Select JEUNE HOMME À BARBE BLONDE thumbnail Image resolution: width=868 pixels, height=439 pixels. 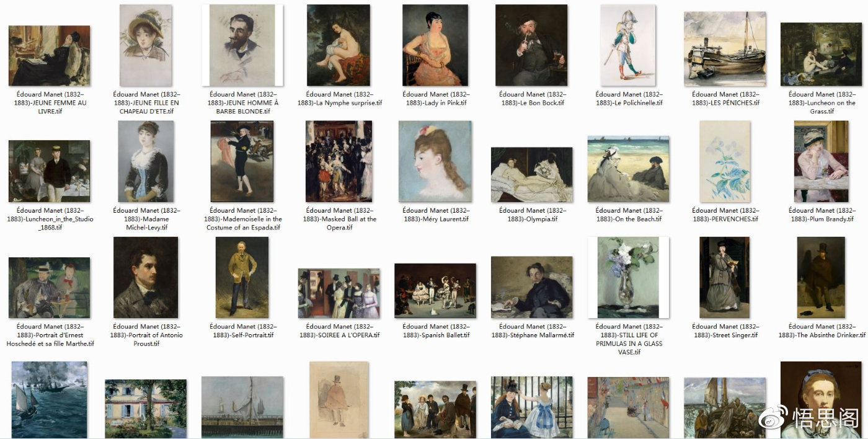click(x=242, y=45)
